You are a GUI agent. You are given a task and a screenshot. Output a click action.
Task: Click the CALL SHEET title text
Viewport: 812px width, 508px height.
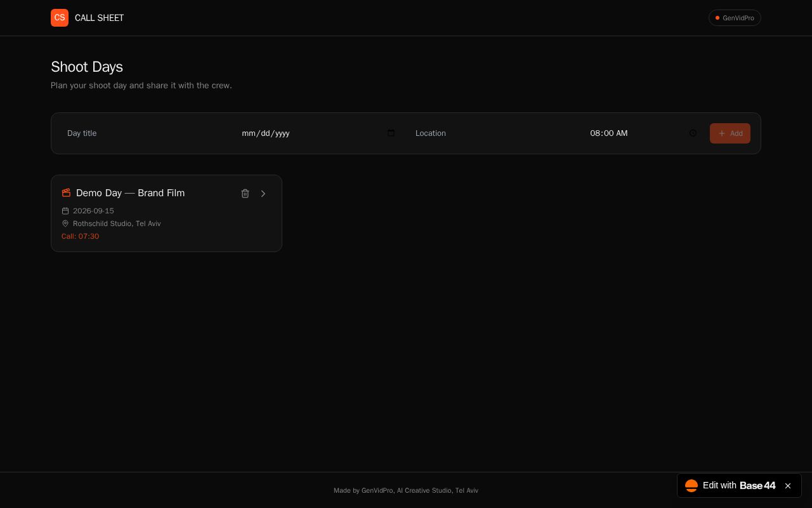coord(100,18)
